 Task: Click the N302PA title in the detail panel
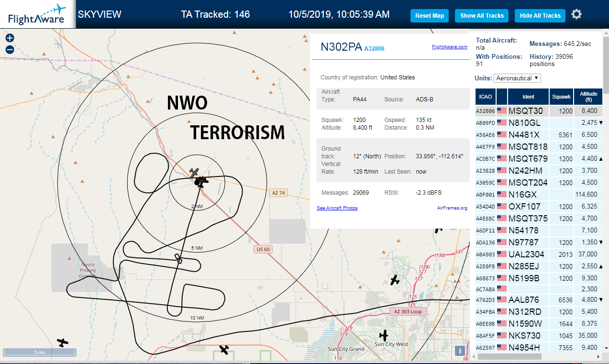pos(341,47)
